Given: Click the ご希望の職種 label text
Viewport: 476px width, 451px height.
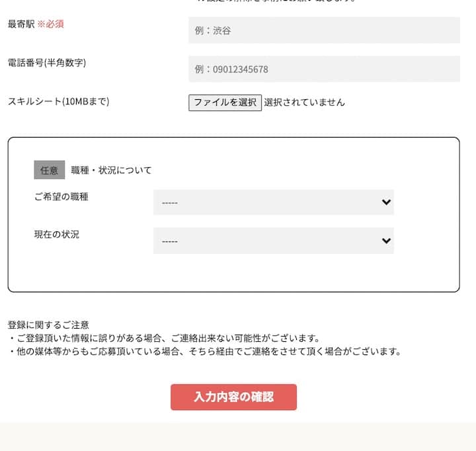Looking at the screenshot, I should [x=61, y=196].
